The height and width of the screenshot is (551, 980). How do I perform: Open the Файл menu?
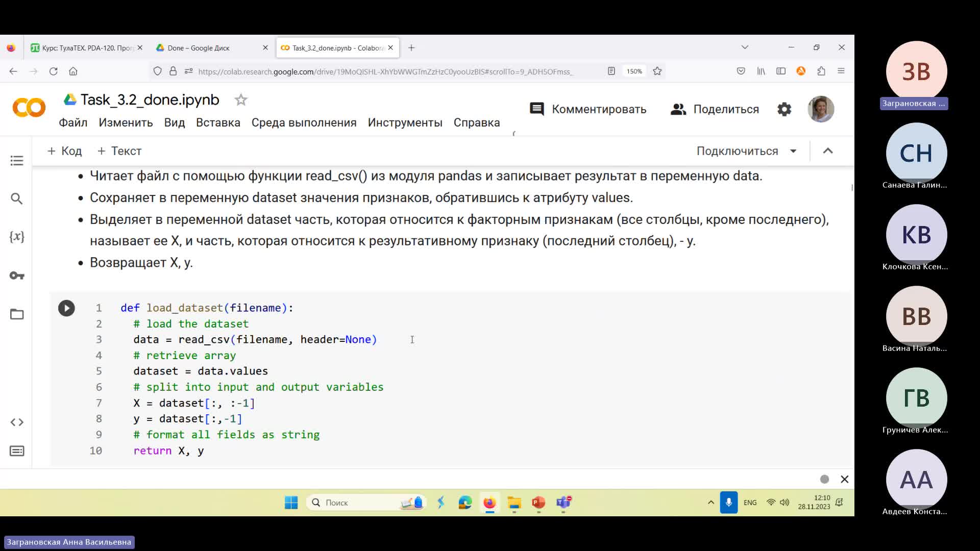73,122
